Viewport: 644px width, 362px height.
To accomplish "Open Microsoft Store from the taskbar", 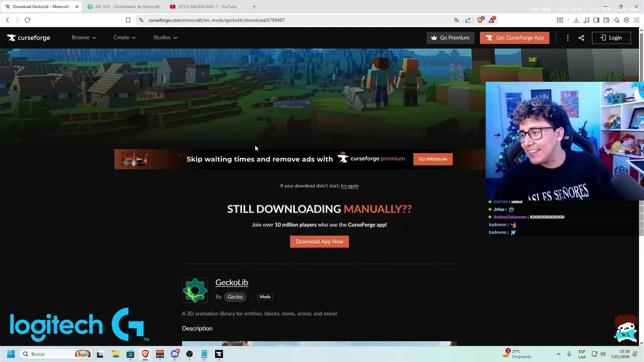I will 130,354.
